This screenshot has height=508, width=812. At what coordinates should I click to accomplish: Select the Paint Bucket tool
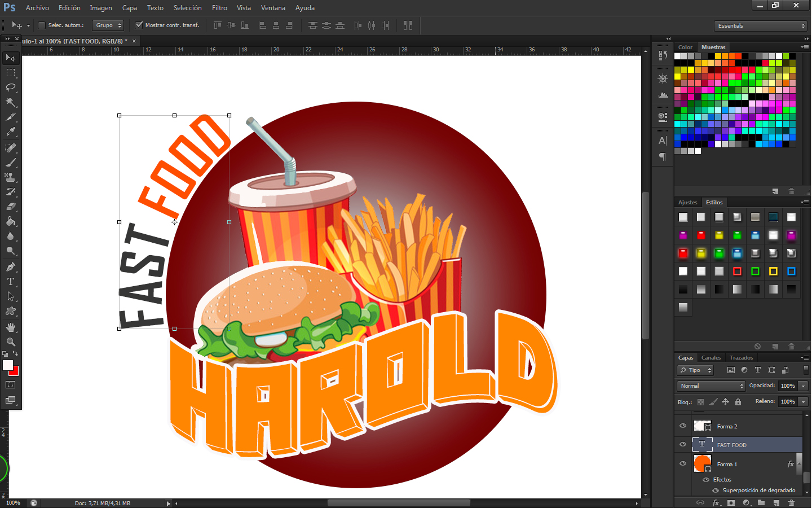coord(11,221)
